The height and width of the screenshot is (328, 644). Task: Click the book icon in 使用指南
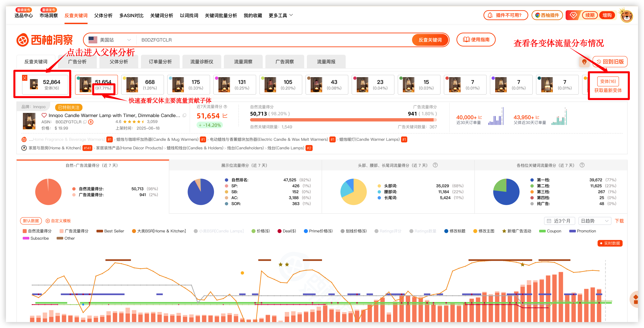[x=466, y=40]
